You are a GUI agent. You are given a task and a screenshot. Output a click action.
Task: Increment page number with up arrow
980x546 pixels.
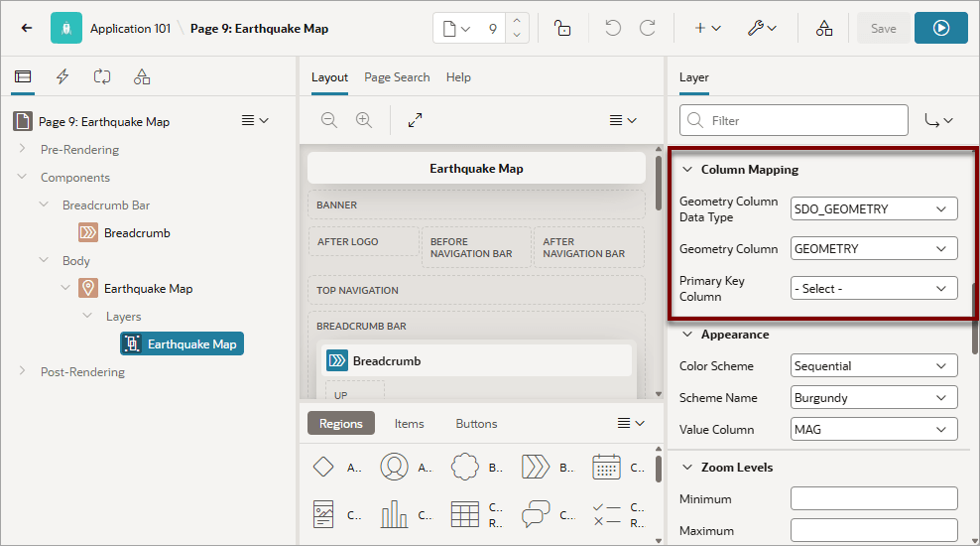[x=517, y=21]
